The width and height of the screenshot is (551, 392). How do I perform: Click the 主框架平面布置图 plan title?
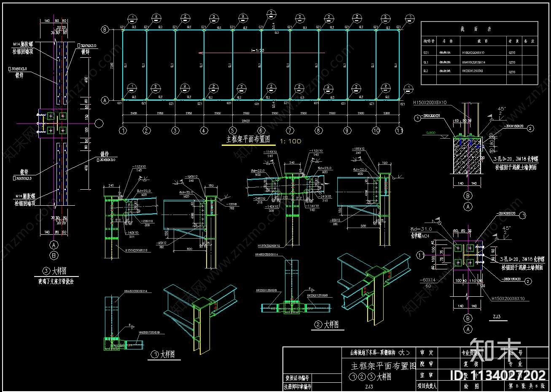(248, 140)
